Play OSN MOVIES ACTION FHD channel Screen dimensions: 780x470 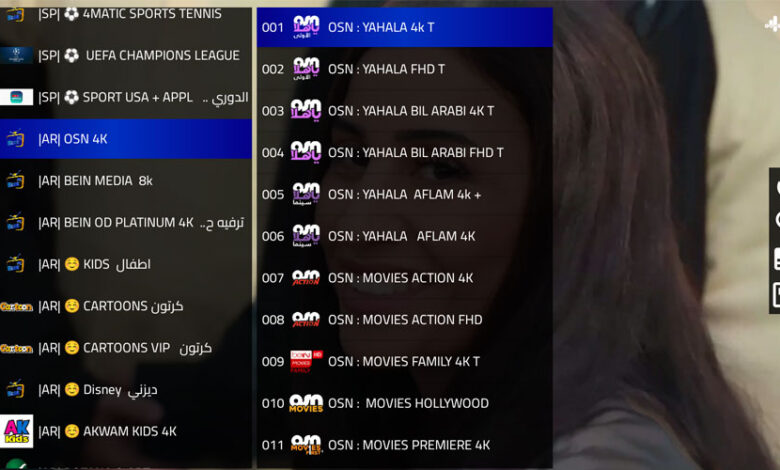404,320
